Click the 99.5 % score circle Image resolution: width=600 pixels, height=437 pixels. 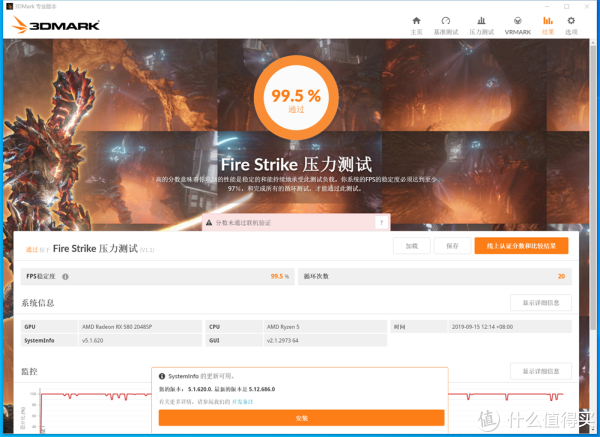[x=296, y=98]
